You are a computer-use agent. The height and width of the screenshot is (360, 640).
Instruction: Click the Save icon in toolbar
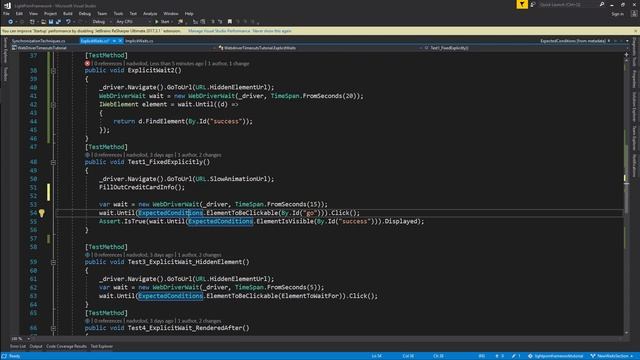[x=51, y=22]
